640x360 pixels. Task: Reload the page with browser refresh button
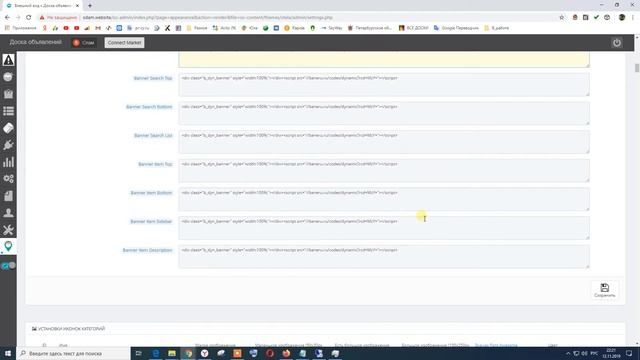point(29,18)
